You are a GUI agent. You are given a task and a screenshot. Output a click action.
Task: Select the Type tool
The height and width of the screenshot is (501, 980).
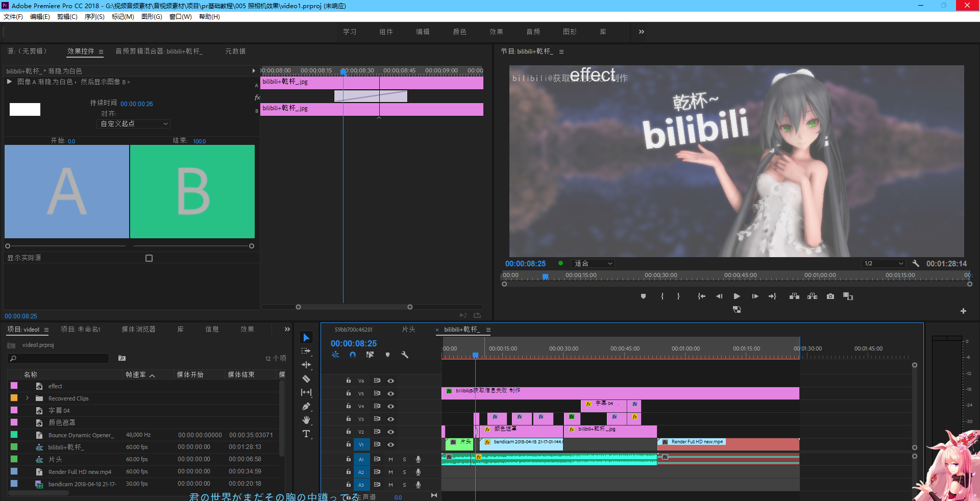(x=306, y=434)
